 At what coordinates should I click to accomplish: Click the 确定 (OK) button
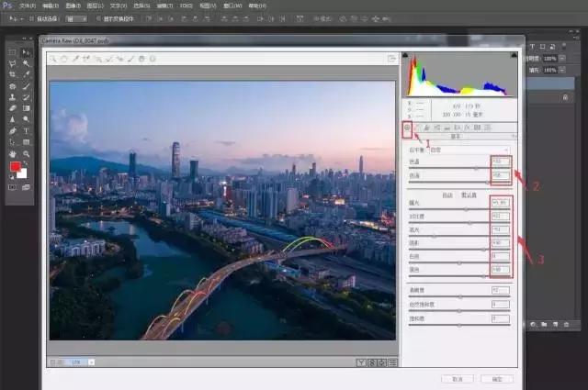coord(497,377)
